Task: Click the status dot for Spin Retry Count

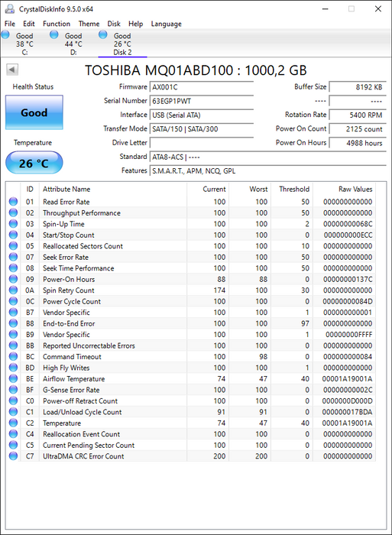Action: pos(13,290)
